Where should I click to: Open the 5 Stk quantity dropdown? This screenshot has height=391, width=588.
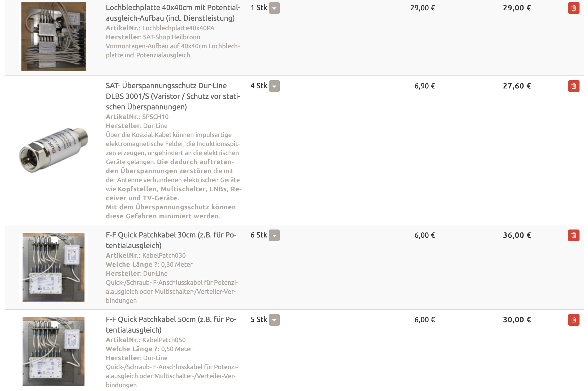coord(274,320)
